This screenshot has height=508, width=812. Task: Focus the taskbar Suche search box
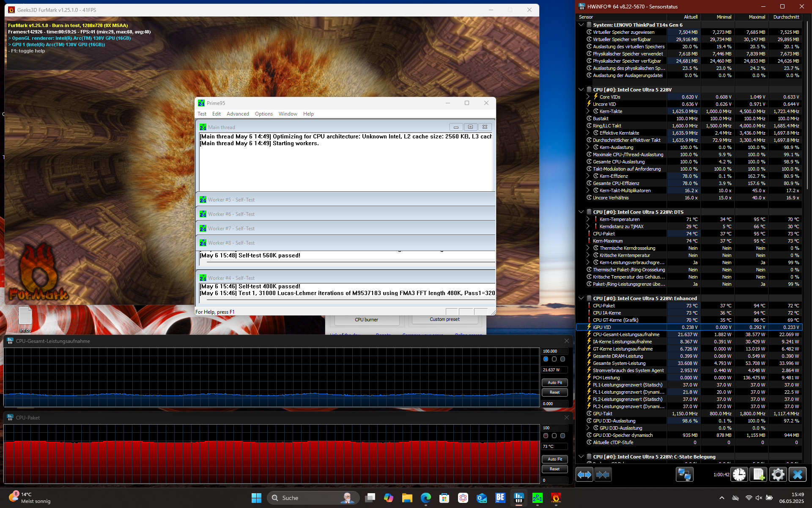coord(313,498)
